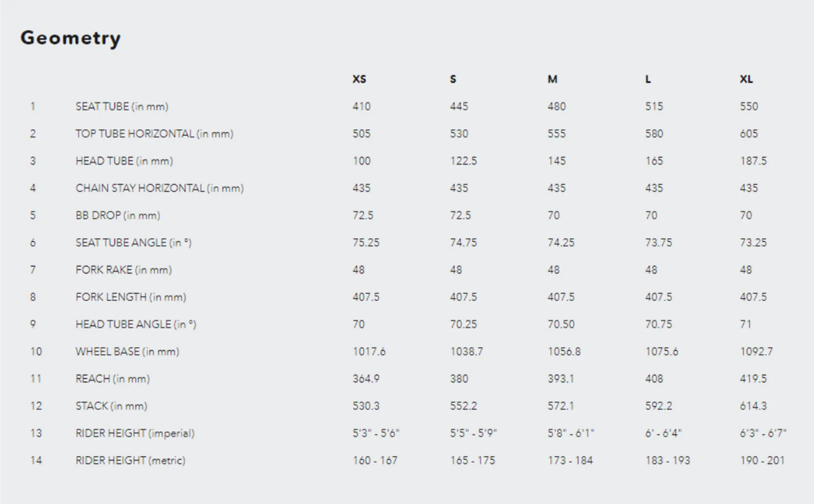Click the Geometry heading
Image resolution: width=814 pixels, height=504 pixels.
coord(70,39)
